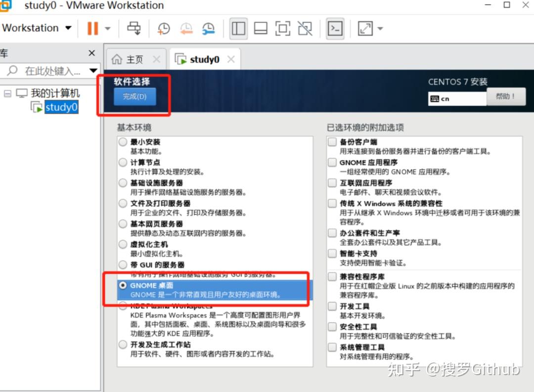Toggle the library sidebar view
534x392 pixels.
[238, 29]
